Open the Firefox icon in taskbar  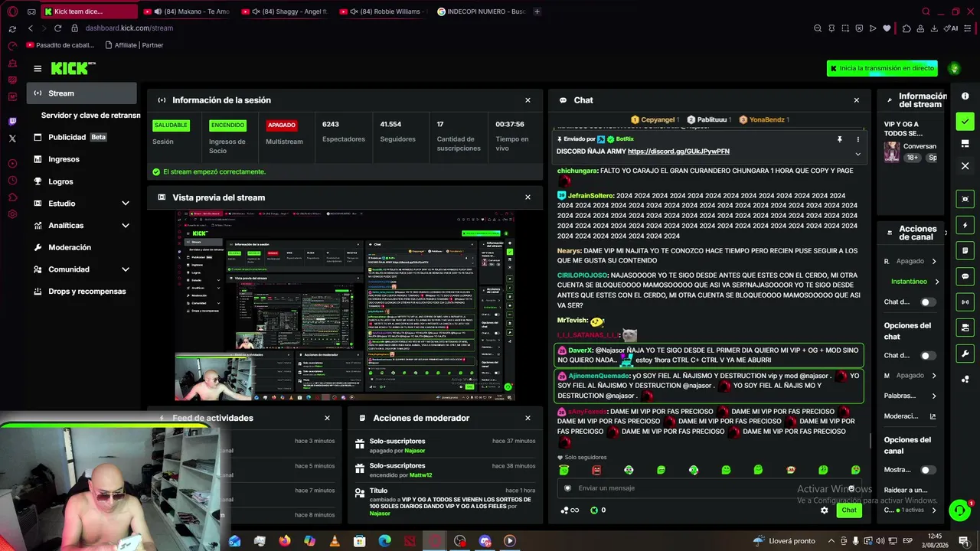(x=285, y=541)
